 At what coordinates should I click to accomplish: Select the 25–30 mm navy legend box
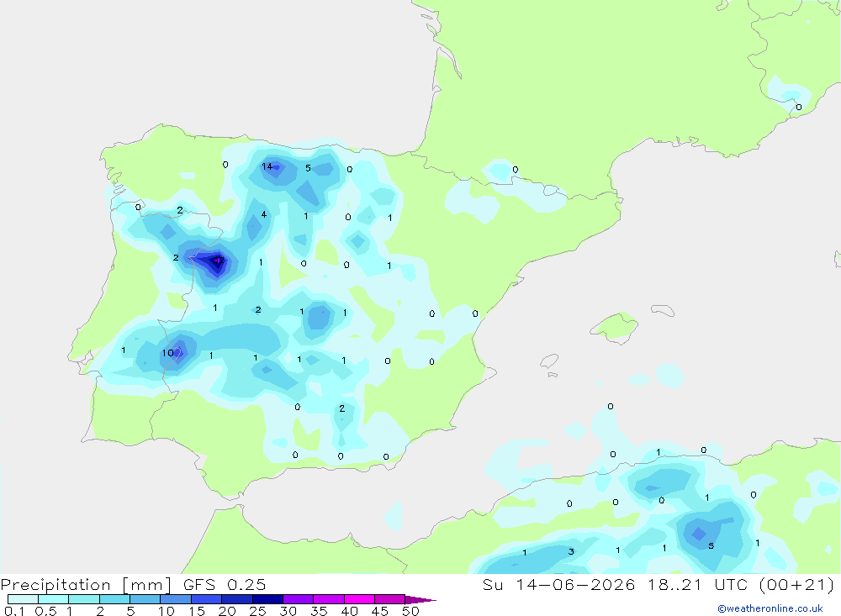(x=267, y=599)
